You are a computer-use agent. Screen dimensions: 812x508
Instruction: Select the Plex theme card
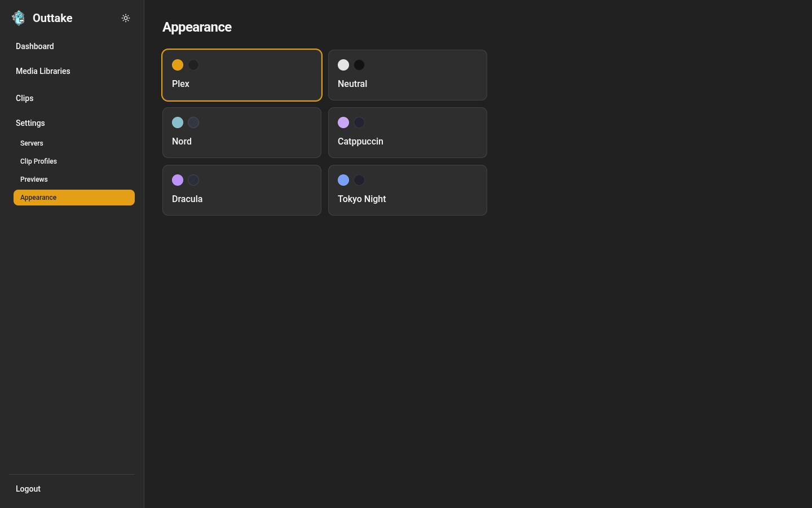click(242, 75)
